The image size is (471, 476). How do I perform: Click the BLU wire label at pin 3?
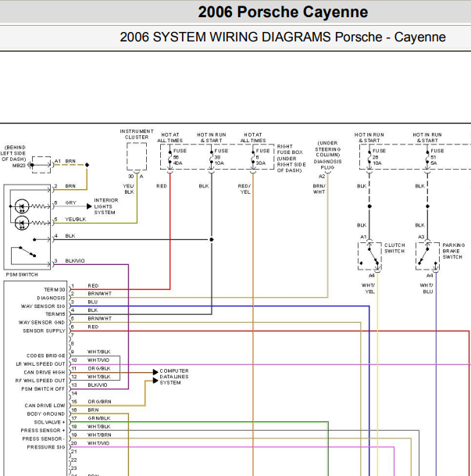92,302
